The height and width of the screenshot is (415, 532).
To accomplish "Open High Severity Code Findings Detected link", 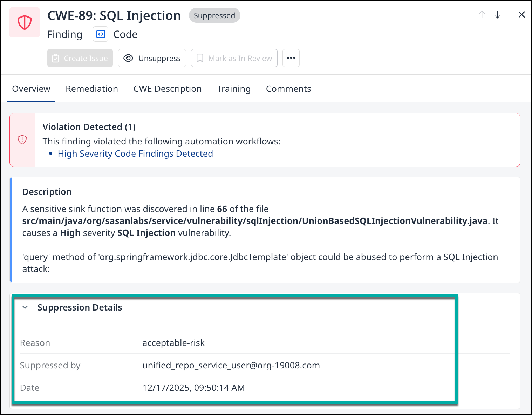I will 135,154.
